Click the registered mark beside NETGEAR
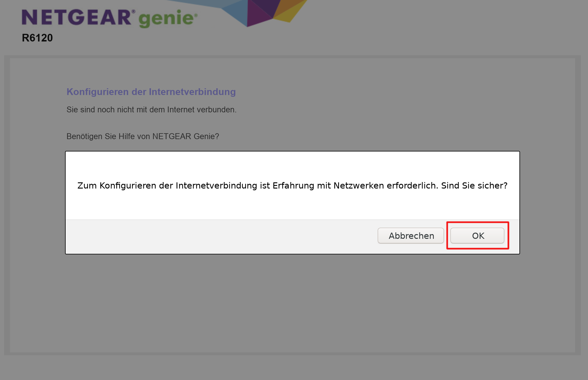 click(133, 11)
